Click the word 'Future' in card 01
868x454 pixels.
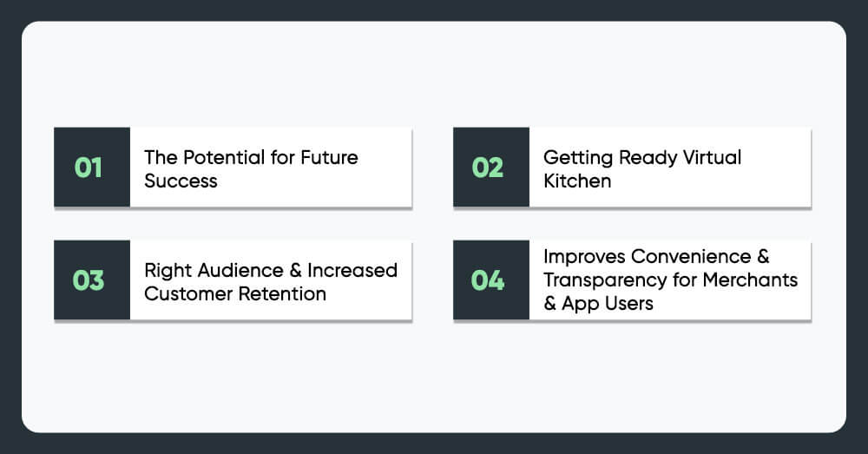(x=329, y=157)
